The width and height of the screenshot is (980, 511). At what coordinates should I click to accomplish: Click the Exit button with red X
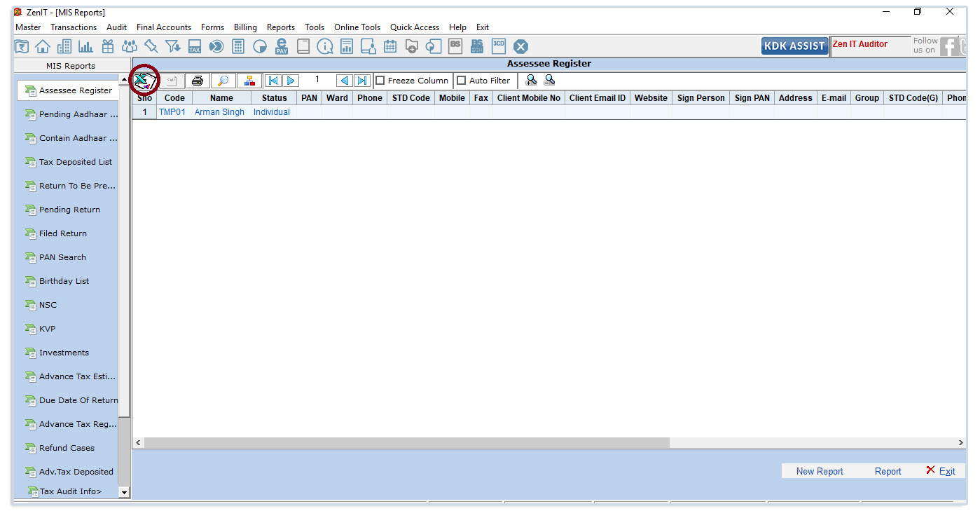[941, 471]
